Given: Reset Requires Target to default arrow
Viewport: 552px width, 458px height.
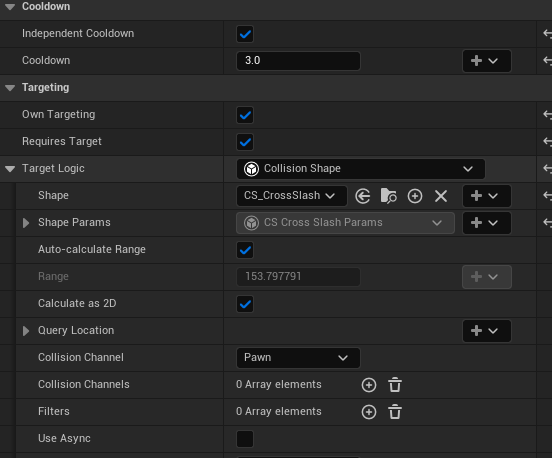Looking at the screenshot, I should [547, 142].
